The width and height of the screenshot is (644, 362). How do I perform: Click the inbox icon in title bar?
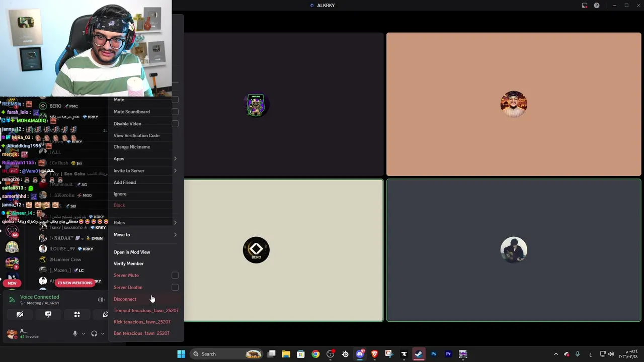click(585, 6)
